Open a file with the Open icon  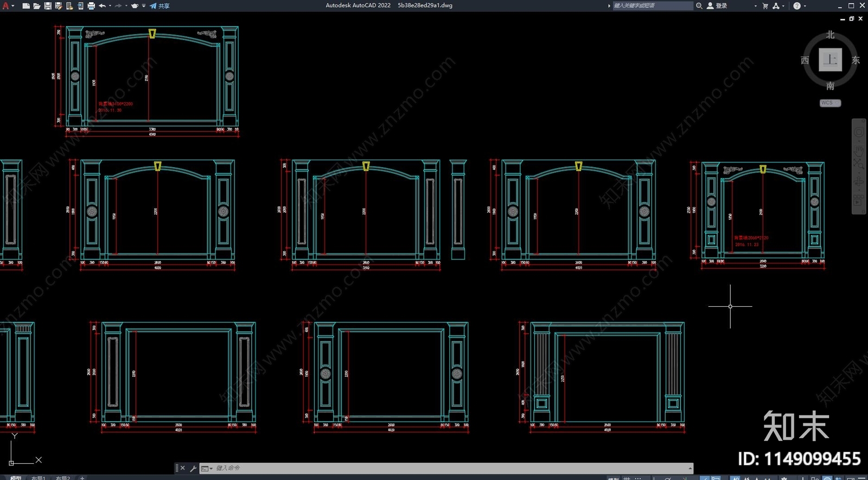[x=37, y=6]
